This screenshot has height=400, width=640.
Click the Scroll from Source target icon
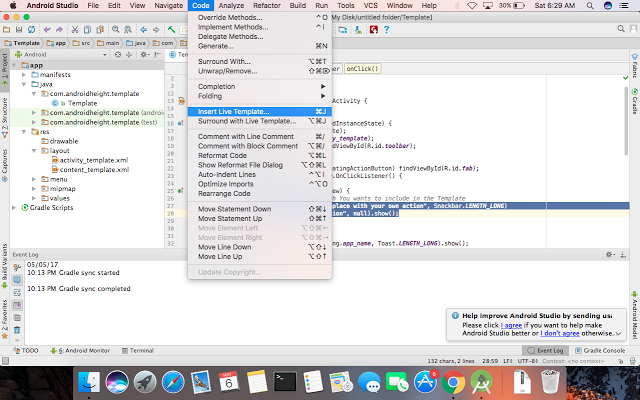pos(118,54)
